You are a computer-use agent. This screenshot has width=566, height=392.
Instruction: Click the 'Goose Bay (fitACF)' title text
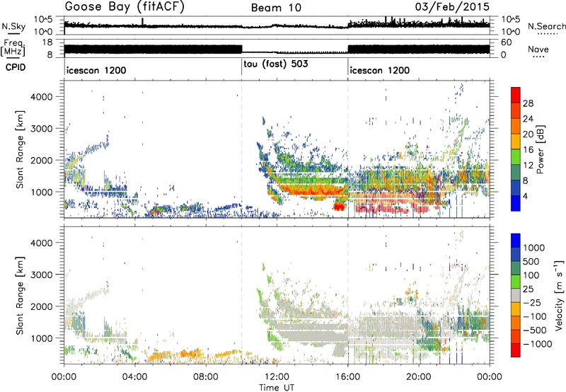coord(125,7)
